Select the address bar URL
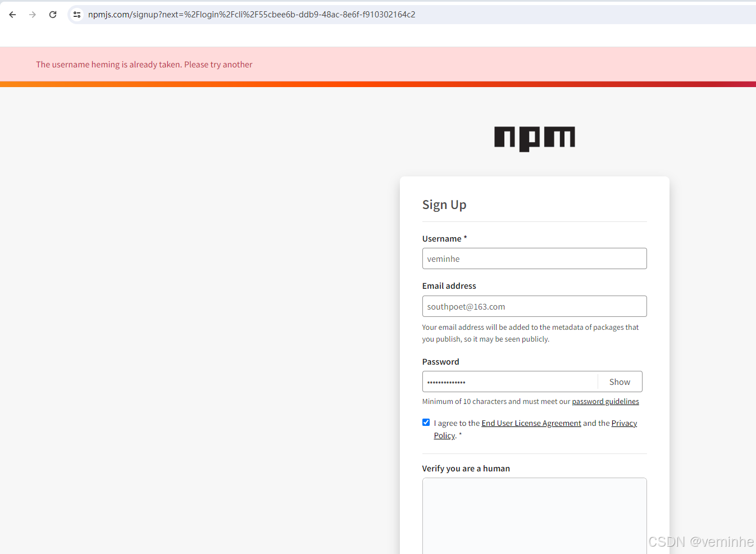The width and height of the screenshot is (756, 554). coord(252,15)
